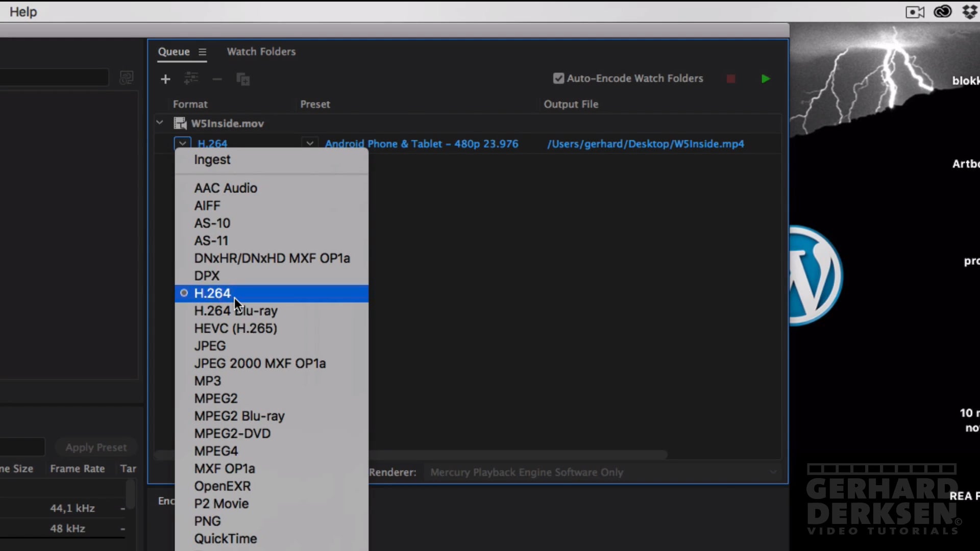Click the output file path W5Inside.mp4
Viewport: 980px width, 551px height.
point(646,144)
